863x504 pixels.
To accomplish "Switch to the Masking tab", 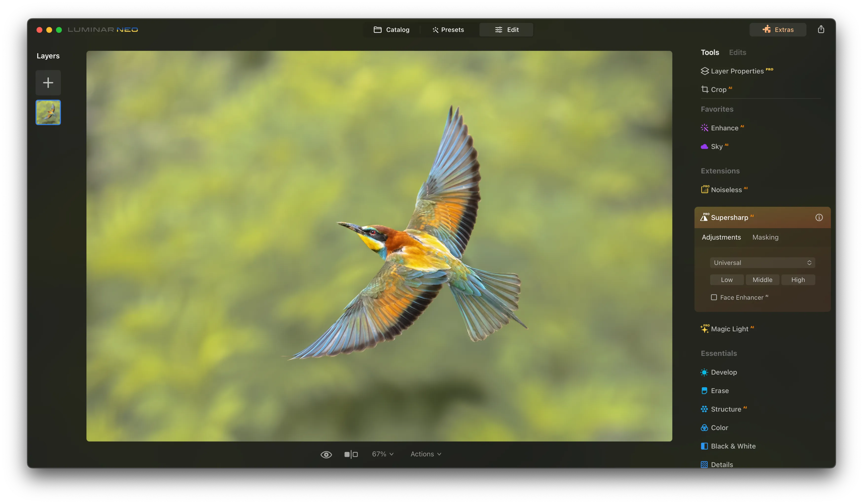I will [x=765, y=237].
